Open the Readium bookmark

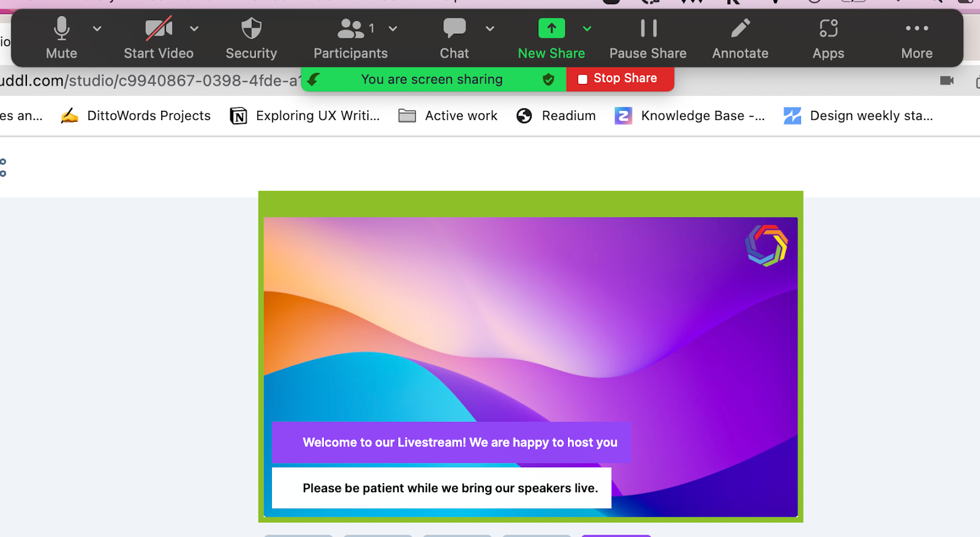click(556, 116)
